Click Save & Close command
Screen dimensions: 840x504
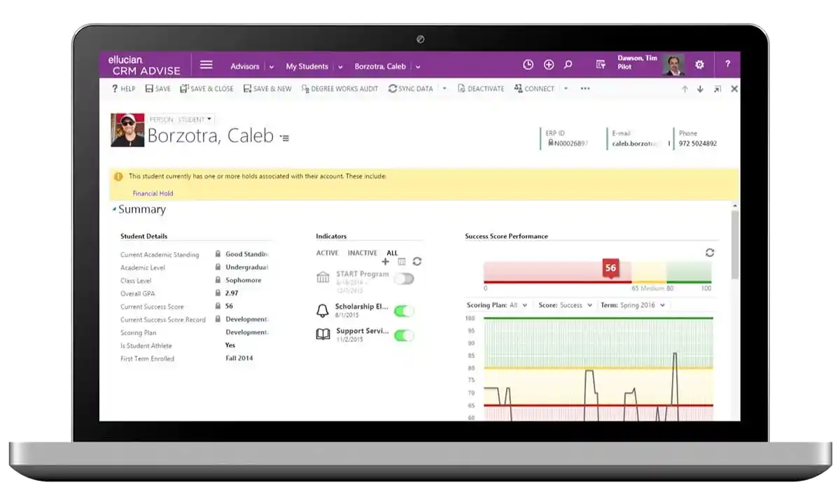point(207,89)
